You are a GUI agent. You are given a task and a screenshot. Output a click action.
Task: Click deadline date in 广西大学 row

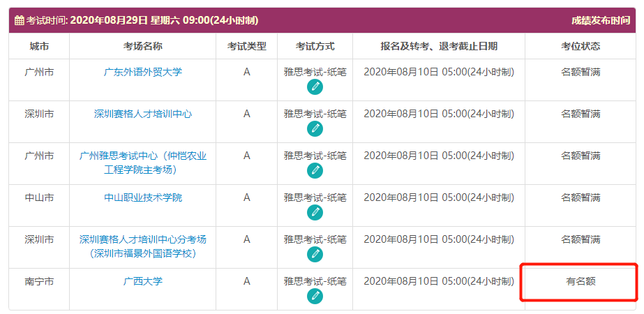click(x=439, y=281)
